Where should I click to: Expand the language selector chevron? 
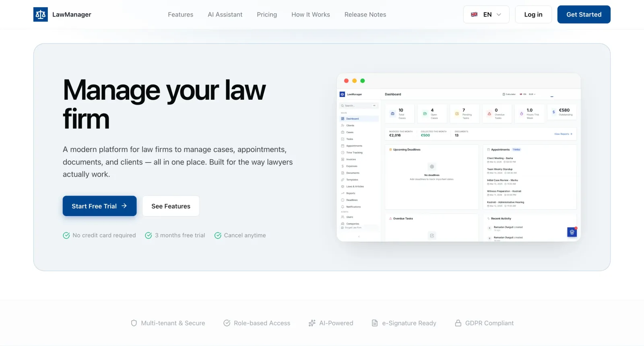pyautogui.click(x=499, y=14)
